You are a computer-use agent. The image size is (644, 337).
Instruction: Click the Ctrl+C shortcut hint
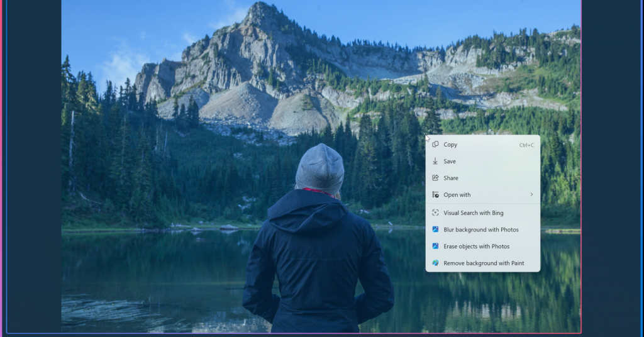coord(526,145)
